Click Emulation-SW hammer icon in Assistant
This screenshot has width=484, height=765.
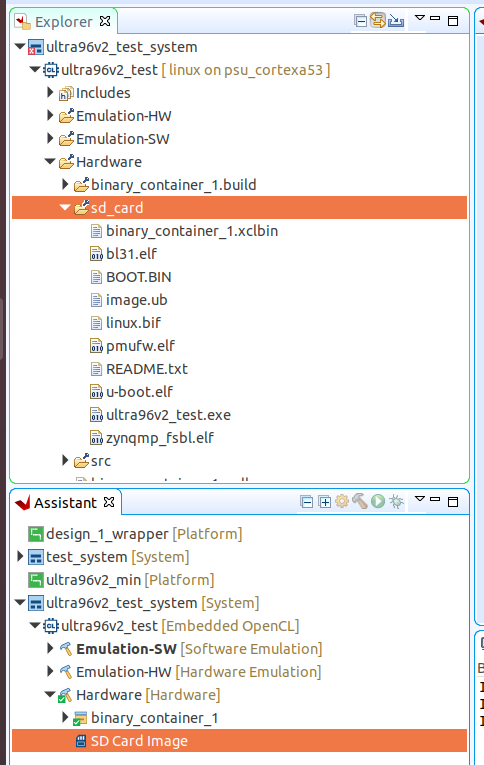pyautogui.click(x=66, y=648)
